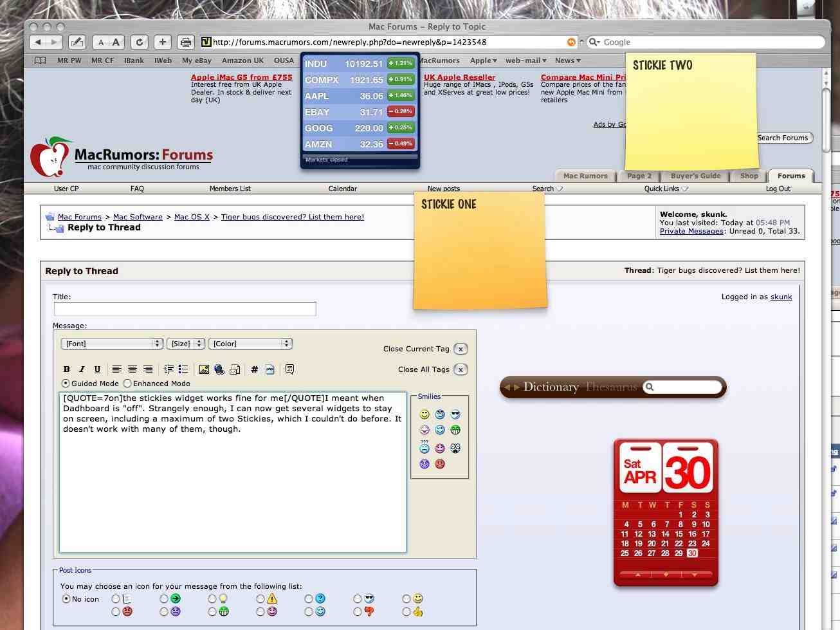The image size is (840, 630).
Task: Apply underline formatting in message toolbar
Action: pyautogui.click(x=97, y=369)
